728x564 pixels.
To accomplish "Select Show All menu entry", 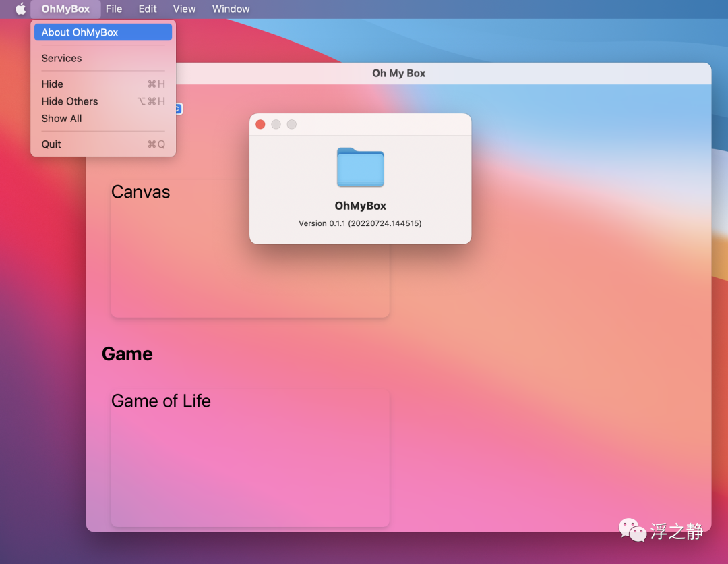I will pyautogui.click(x=103, y=119).
